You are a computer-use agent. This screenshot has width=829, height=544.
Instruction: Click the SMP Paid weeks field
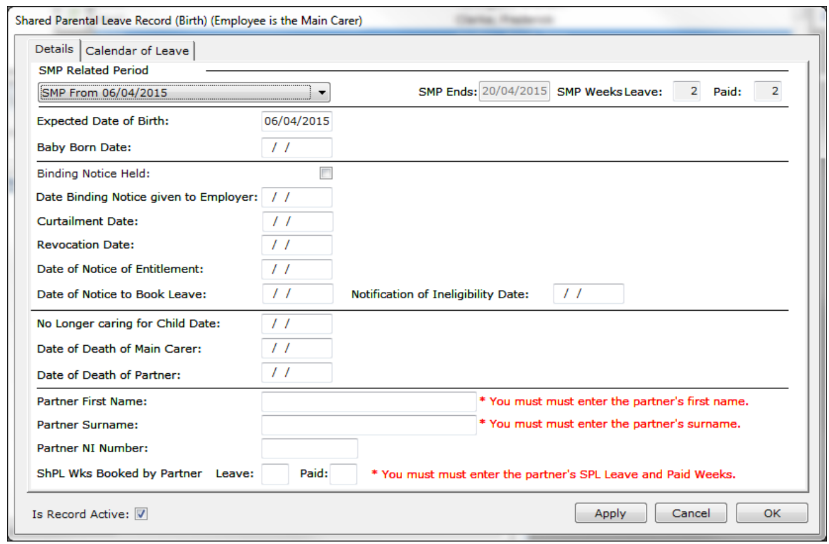tap(767, 91)
